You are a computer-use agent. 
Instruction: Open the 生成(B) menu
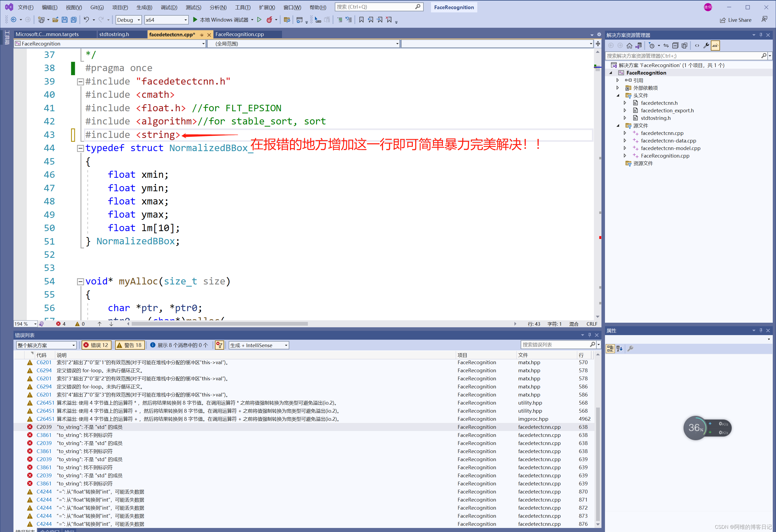(144, 7)
